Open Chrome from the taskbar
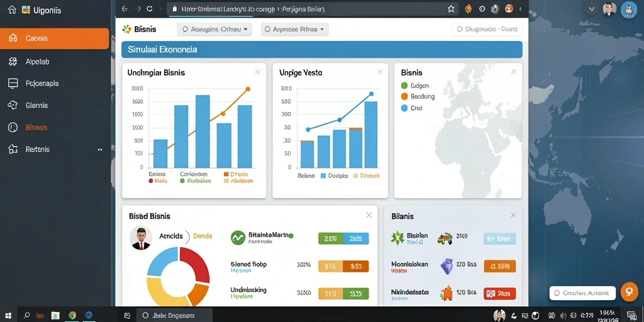 [72, 316]
